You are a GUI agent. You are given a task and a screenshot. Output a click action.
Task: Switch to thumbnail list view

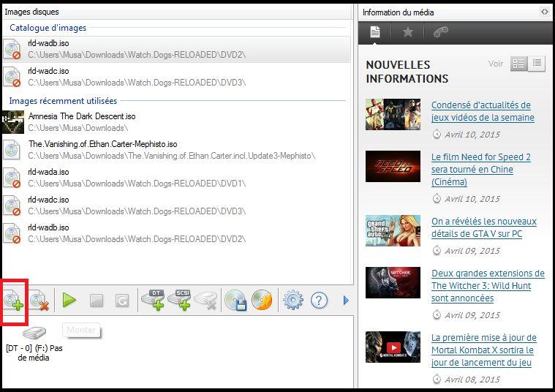518,64
